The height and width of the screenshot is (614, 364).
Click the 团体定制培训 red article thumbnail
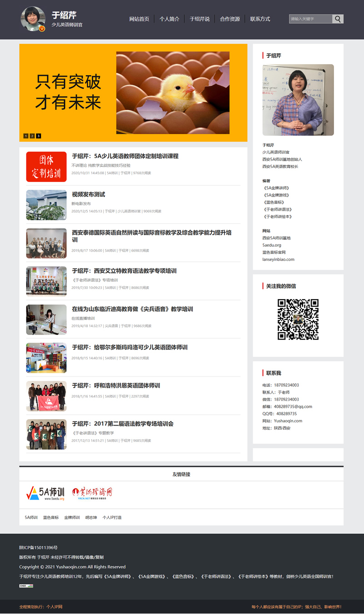pyautogui.click(x=46, y=167)
